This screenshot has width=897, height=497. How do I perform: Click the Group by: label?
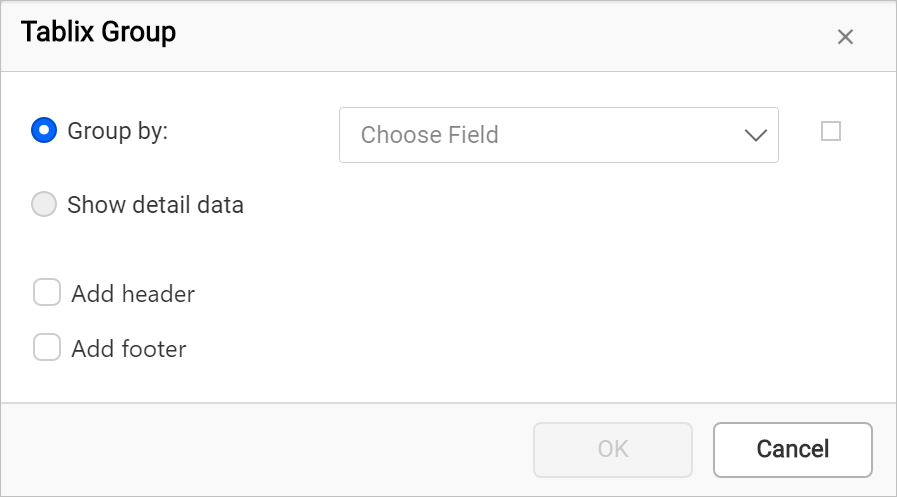(118, 131)
